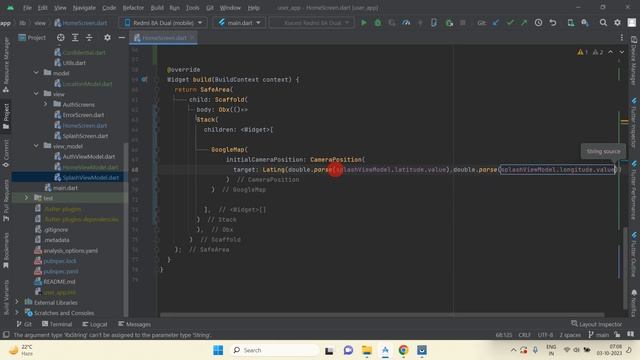Viewport: 640px width, 360px height.
Task: Open the Flutter profiler gauge icon
Action: [x=406, y=23]
